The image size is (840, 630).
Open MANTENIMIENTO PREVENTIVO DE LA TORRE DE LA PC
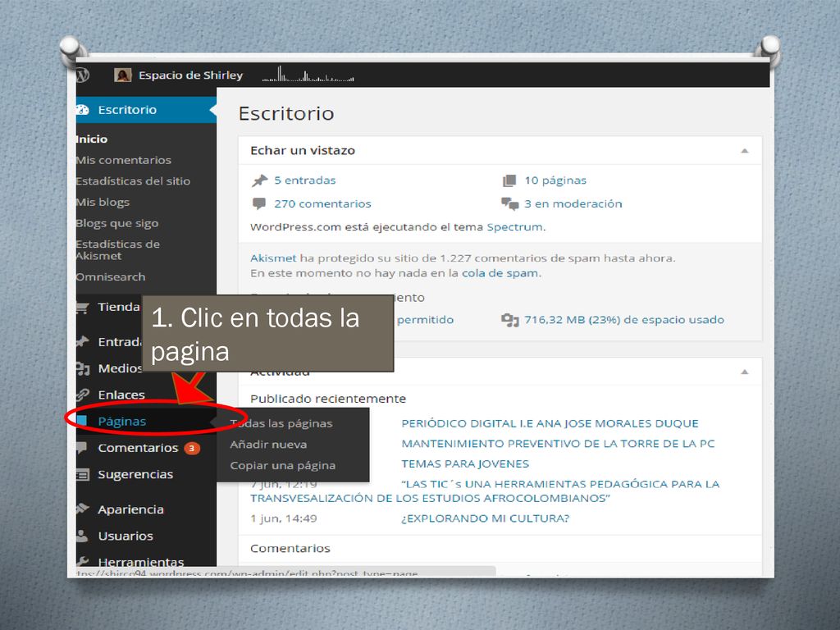coord(558,444)
